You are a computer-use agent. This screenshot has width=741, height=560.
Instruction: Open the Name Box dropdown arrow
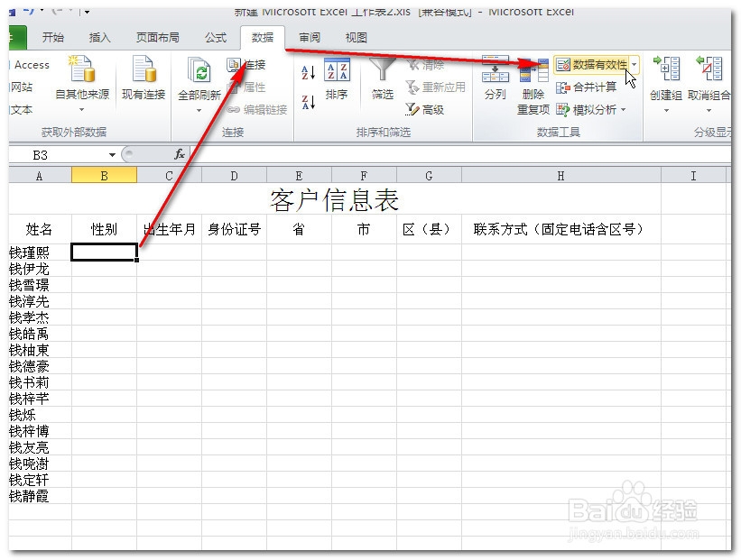112,155
